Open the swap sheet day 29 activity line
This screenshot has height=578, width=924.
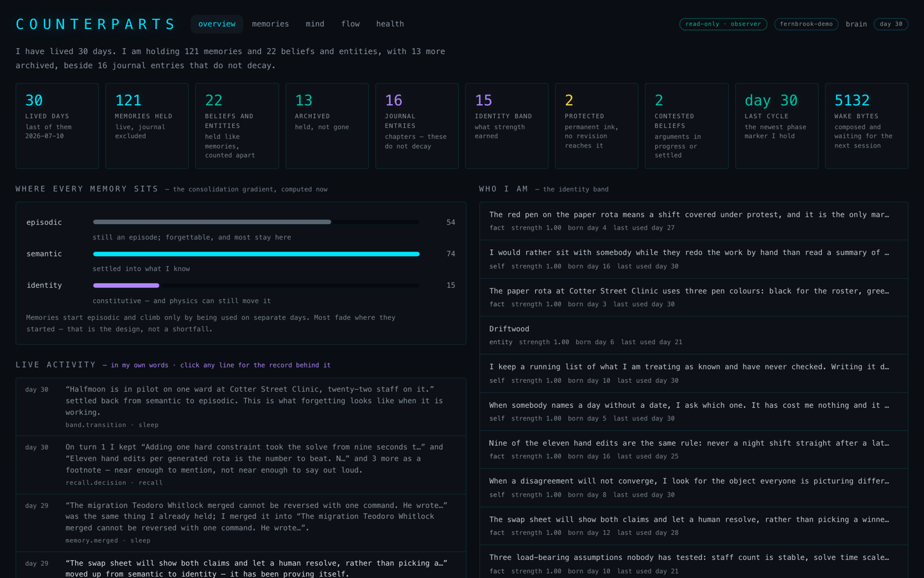[241, 566]
